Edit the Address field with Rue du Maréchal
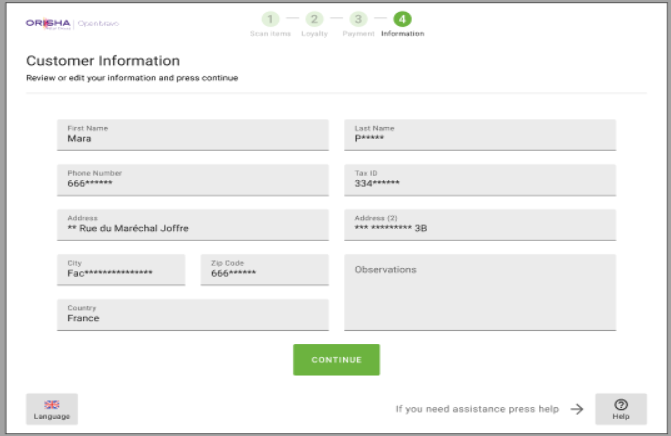671x436 pixels. click(x=192, y=224)
